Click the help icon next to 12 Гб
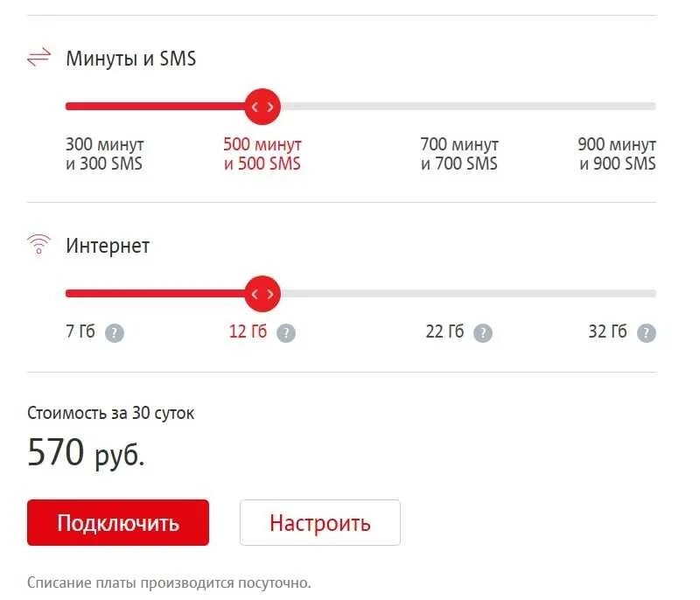700x600 pixels. tap(286, 333)
